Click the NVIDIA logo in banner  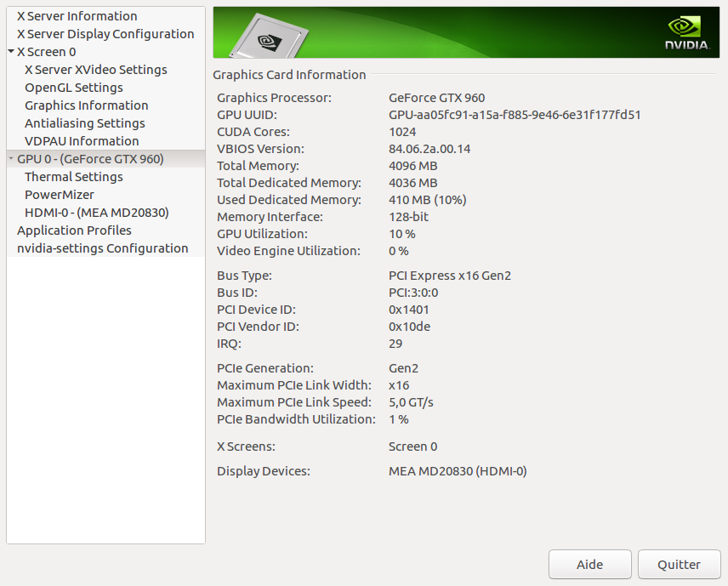687,34
